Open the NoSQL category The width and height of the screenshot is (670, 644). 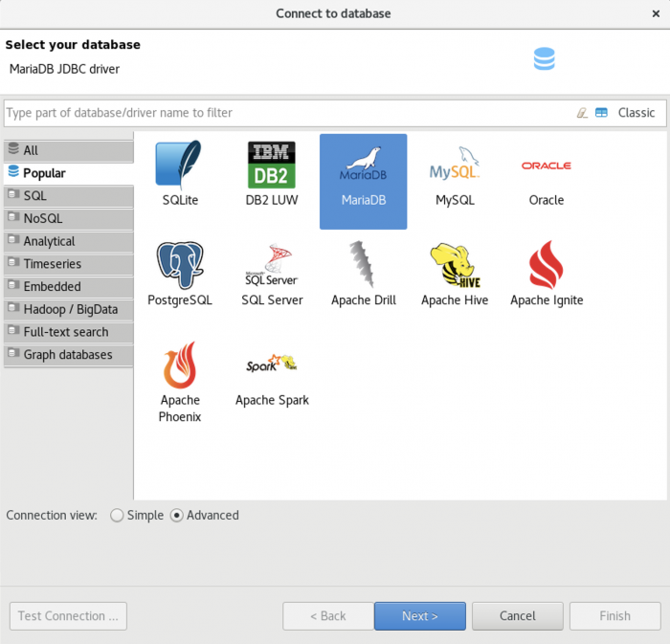tap(69, 218)
